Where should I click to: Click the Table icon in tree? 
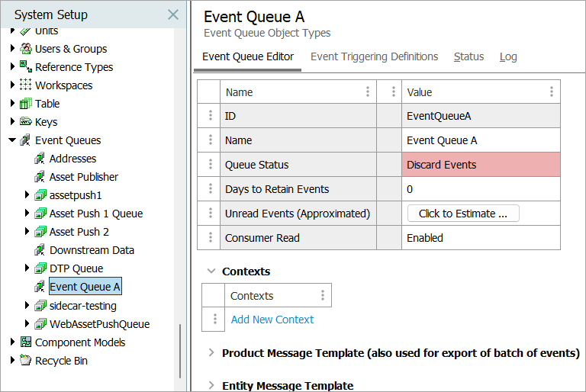tap(26, 104)
